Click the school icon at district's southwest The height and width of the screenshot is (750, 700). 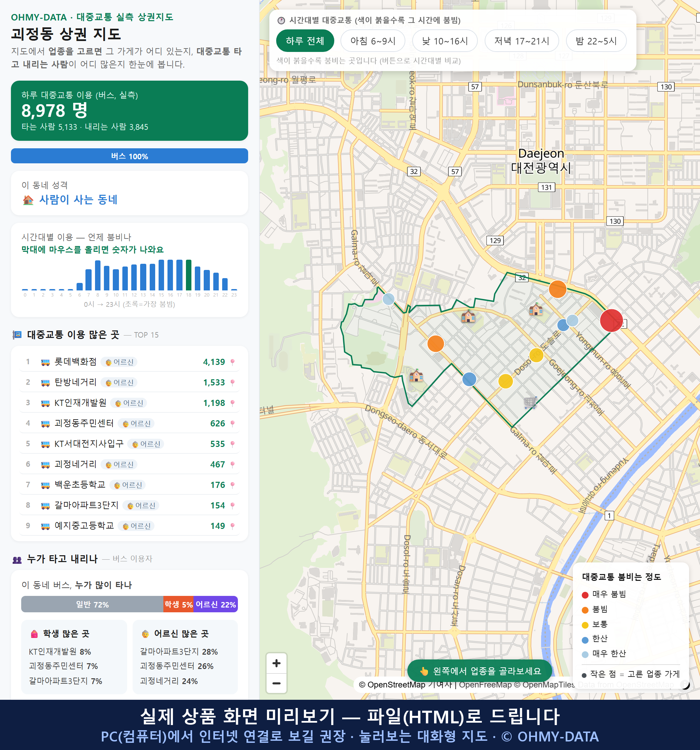tap(416, 376)
